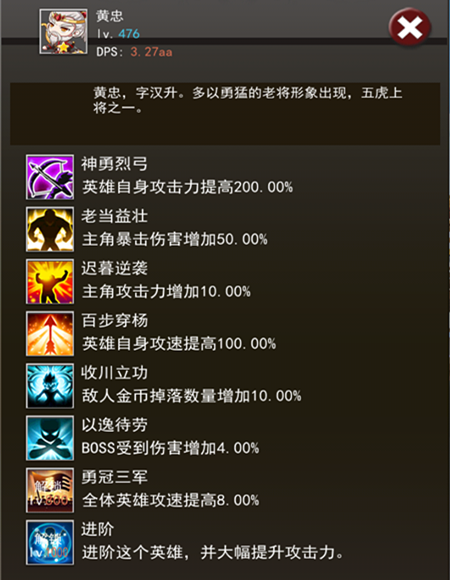Image resolution: width=450 pixels, height=580 pixels.
Task: Click 英雄自身攻击力提高200.00% description
Action: click(x=187, y=187)
